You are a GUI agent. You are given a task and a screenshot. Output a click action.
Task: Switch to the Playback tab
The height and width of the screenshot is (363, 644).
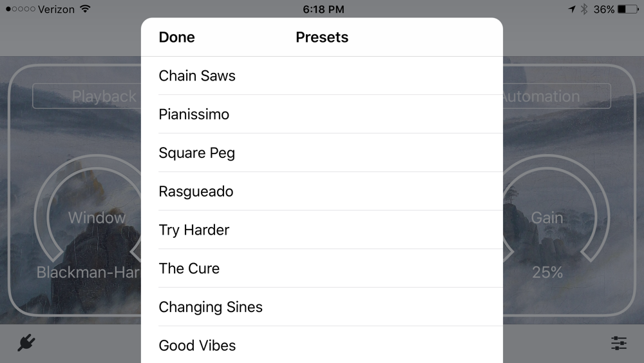coord(87,96)
